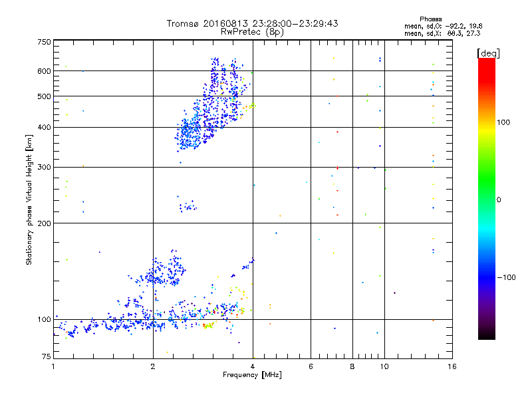Screen dimensions: 532x399
Task: Click the y-axis tick label '750'
Action: [44, 42]
